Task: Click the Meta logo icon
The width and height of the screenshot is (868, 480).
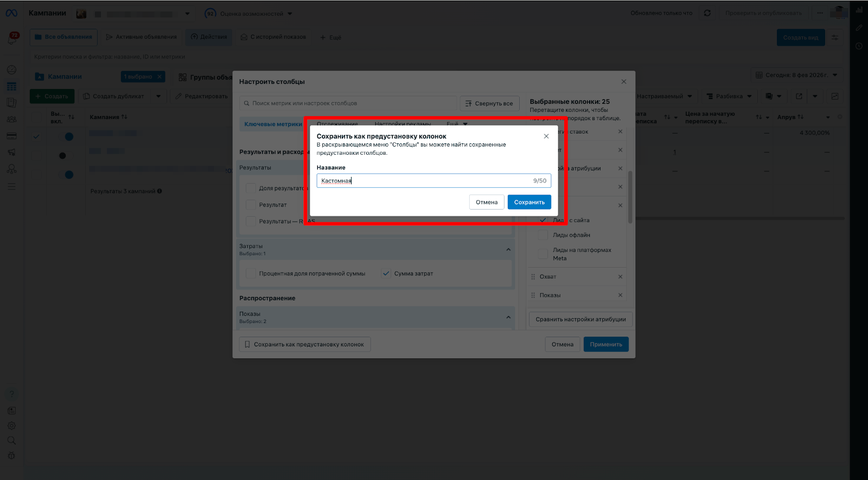Action: 11,13
